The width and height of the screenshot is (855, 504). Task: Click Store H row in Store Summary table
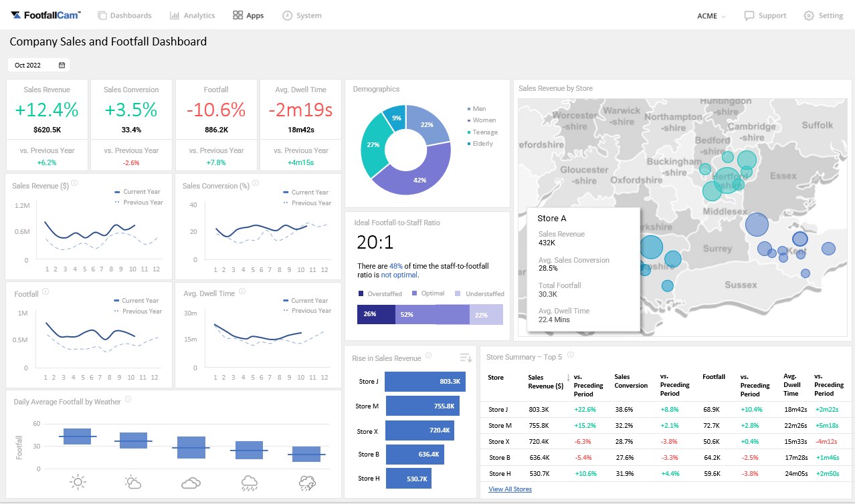(666, 473)
